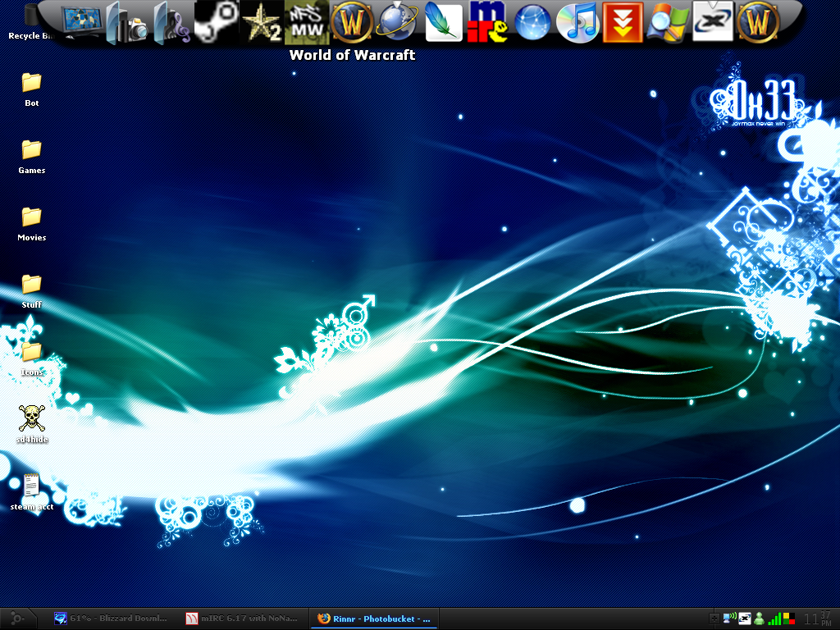Switch to the Rinnr - Photobucket Firefox window
This screenshot has width=840, height=630.
374,619
